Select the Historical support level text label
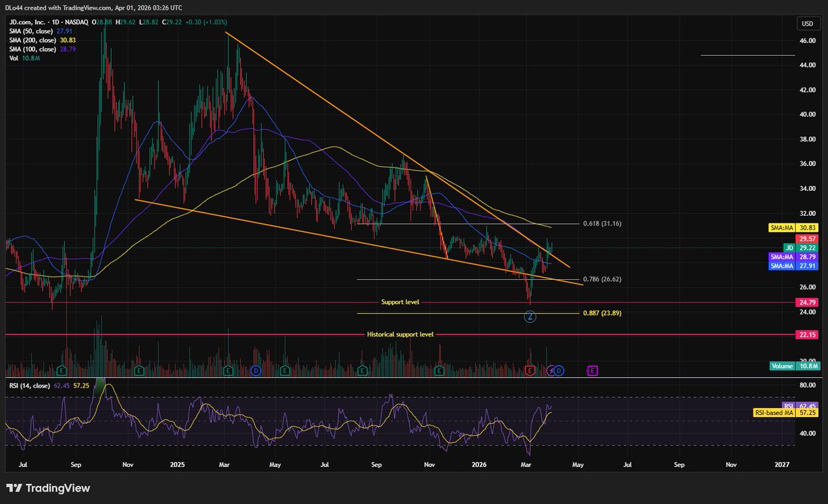This screenshot has height=504, width=828. (x=400, y=334)
